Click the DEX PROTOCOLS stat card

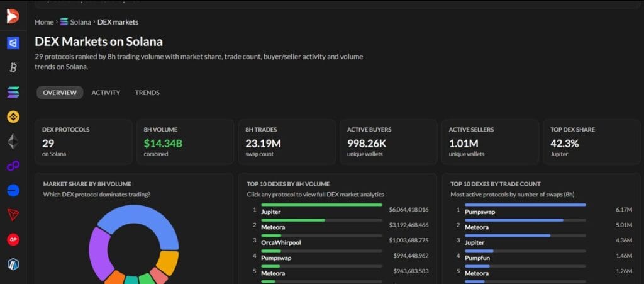[84, 142]
